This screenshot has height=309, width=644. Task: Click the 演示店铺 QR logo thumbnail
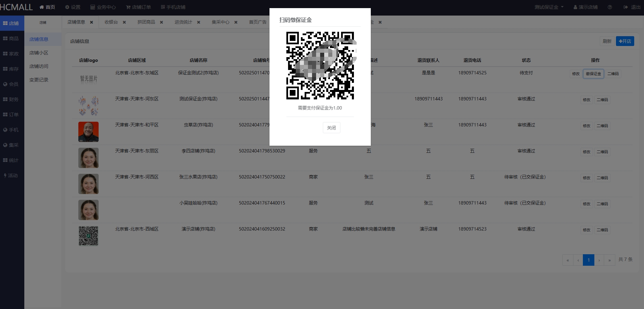[x=88, y=236]
